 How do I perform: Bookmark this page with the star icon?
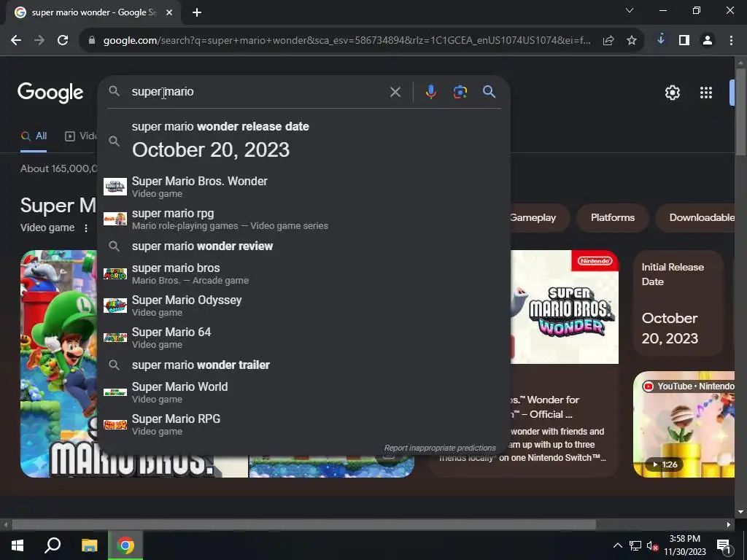pos(632,41)
